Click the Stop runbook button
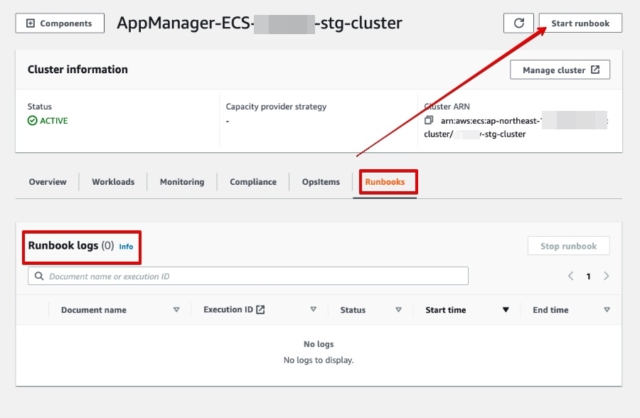 569,246
